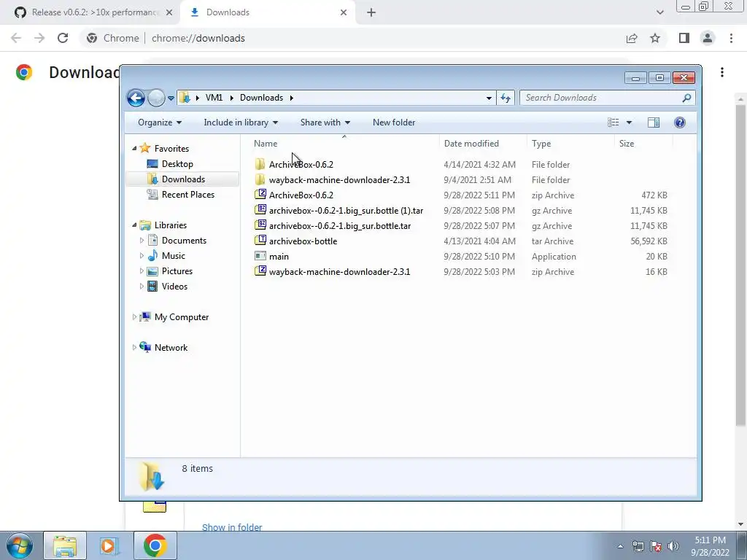The image size is (747, 560).
Task: Select My Computer in navigation pane
Action: (x=181, y=317)
